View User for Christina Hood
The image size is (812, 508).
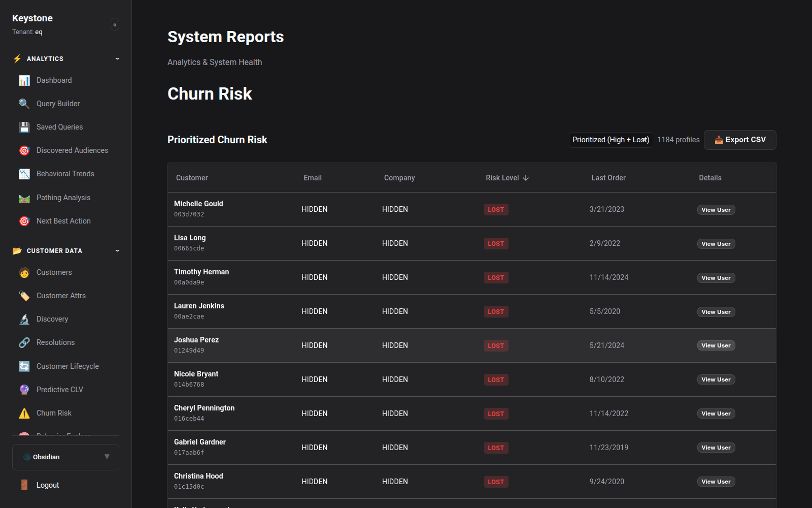tap(716, 482)
